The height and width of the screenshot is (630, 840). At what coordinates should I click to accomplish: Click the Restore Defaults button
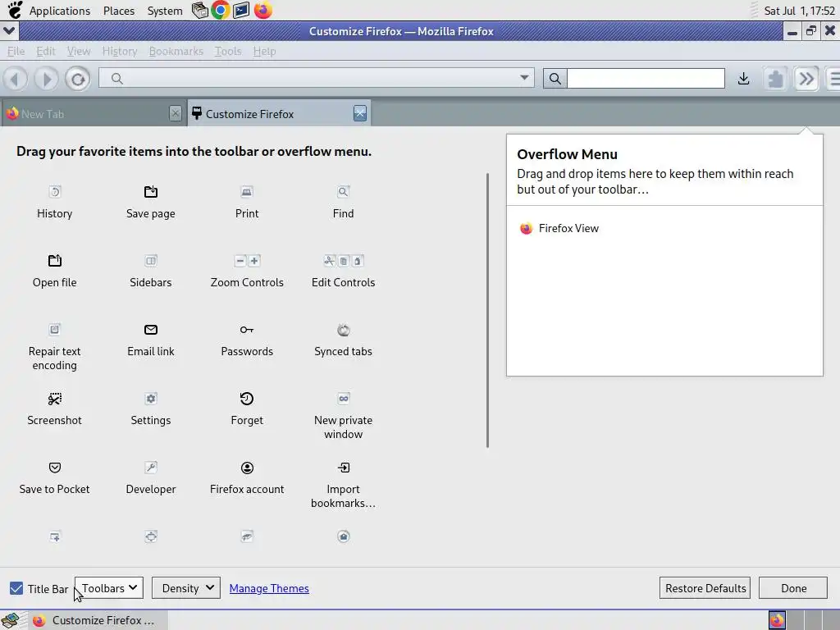(705, 588)
